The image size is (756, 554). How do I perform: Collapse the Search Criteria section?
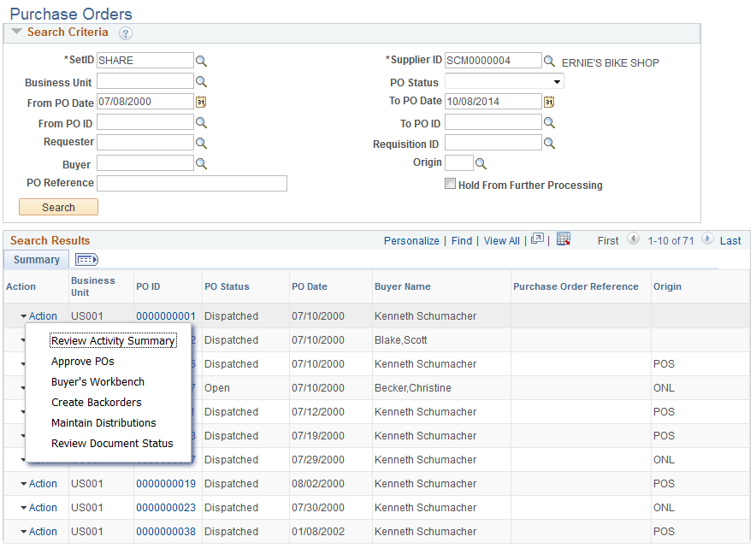point(15,32)
